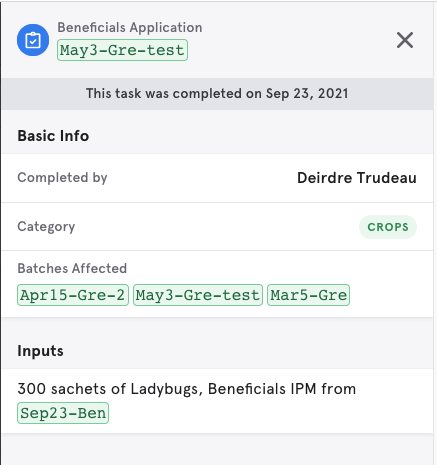Click the Category row label

click(x=46, y=227)
